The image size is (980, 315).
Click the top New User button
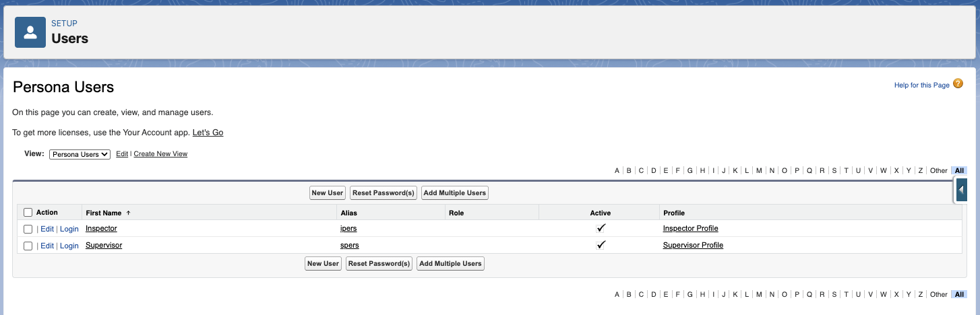328,193
